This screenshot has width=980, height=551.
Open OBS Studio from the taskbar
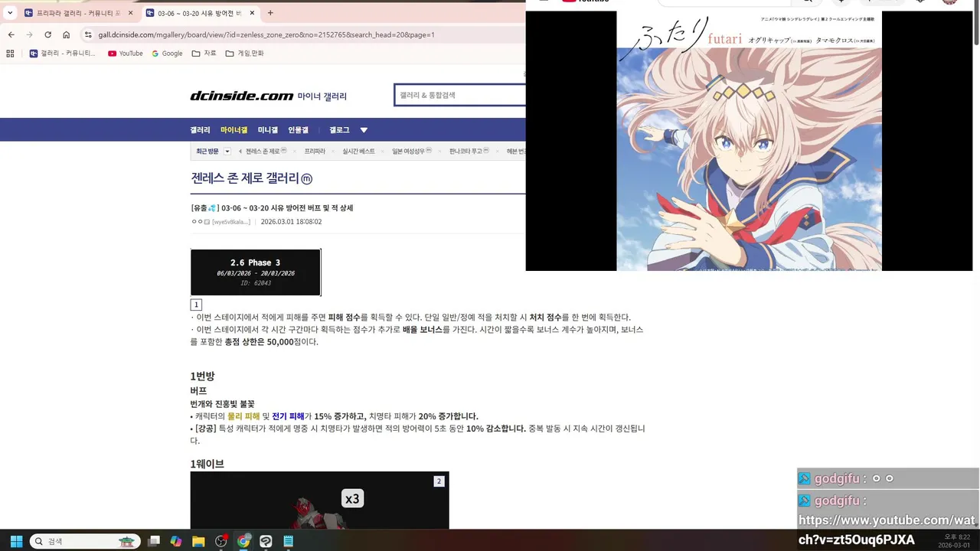[221, 541]
